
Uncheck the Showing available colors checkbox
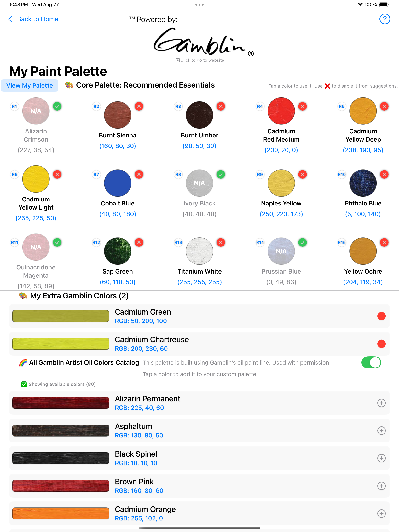(24, 384)
